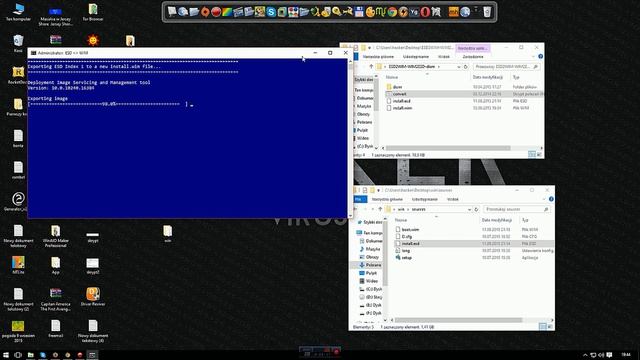The height and width of the screenshot is (360, 640).
Task: Click the taskbar clock
Action: pos(626,355)
